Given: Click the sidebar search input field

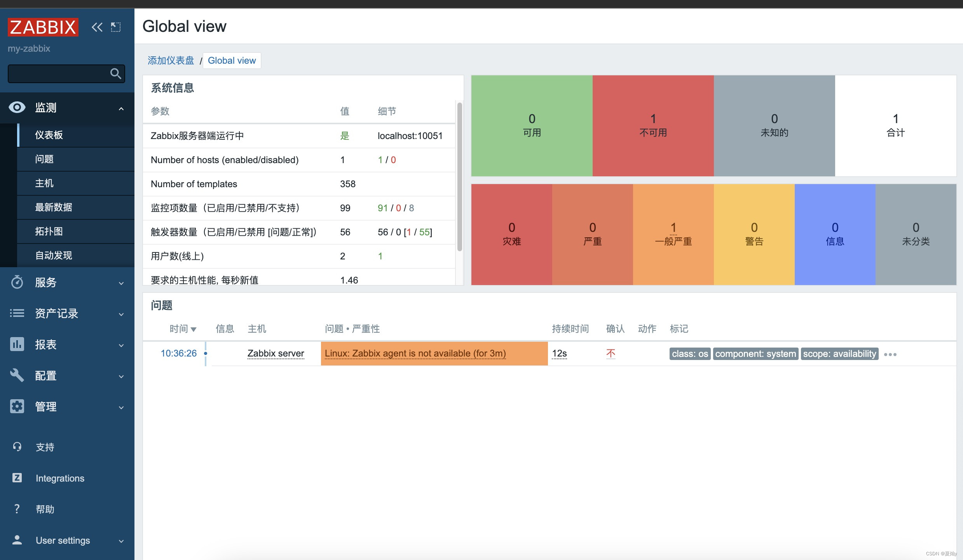Looking at the screenshot, I should coord(66,74).
